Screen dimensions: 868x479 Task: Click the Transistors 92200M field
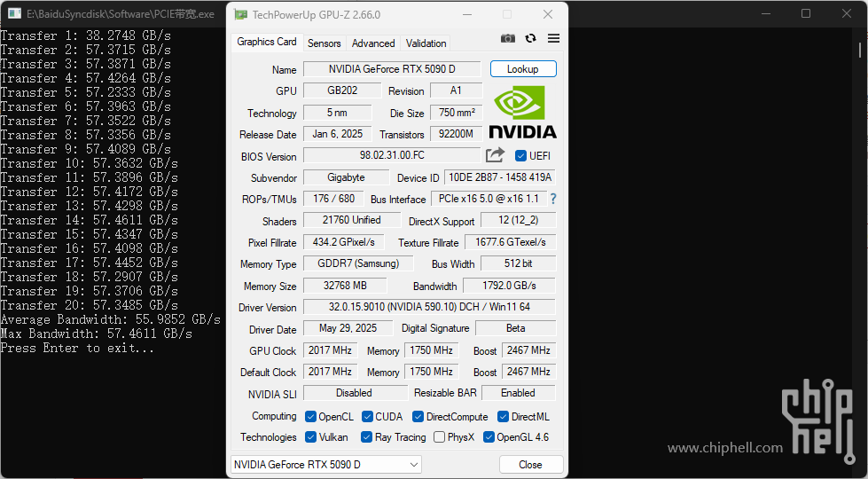456,134
